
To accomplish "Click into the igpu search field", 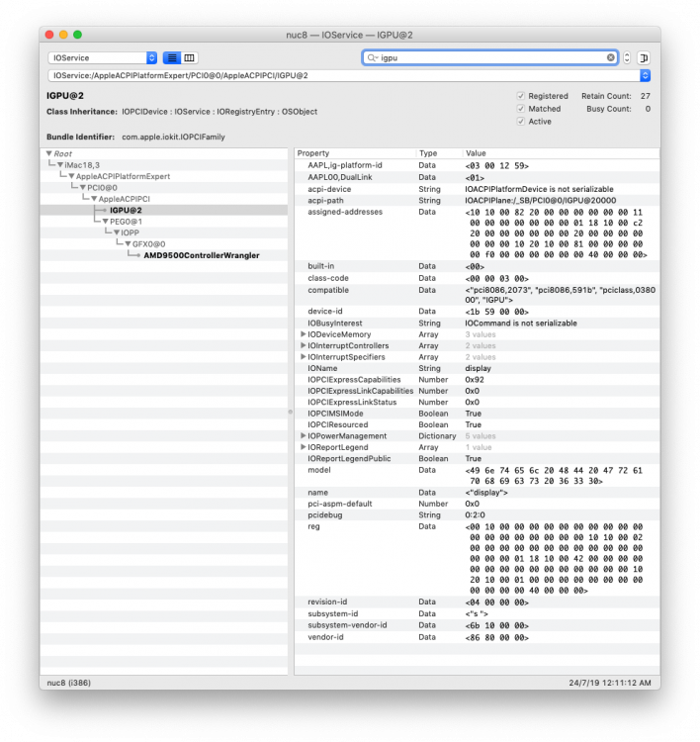I will (x=492, y=57).
